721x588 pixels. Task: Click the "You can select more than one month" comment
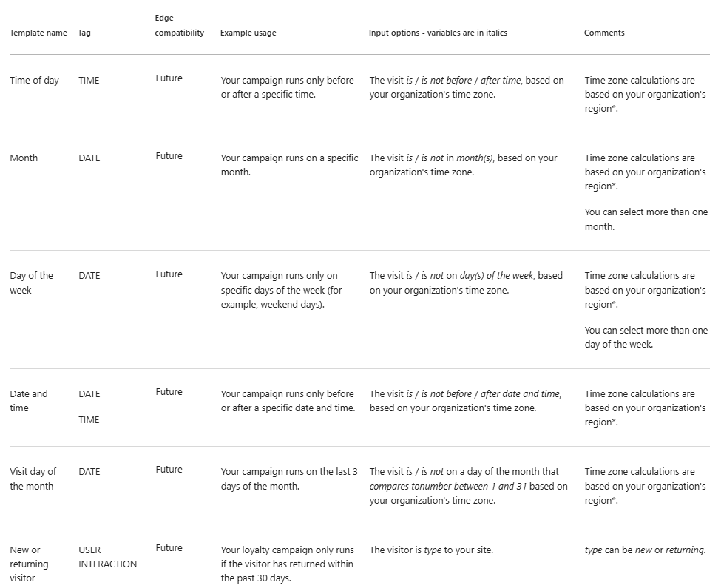coord(646,219)
